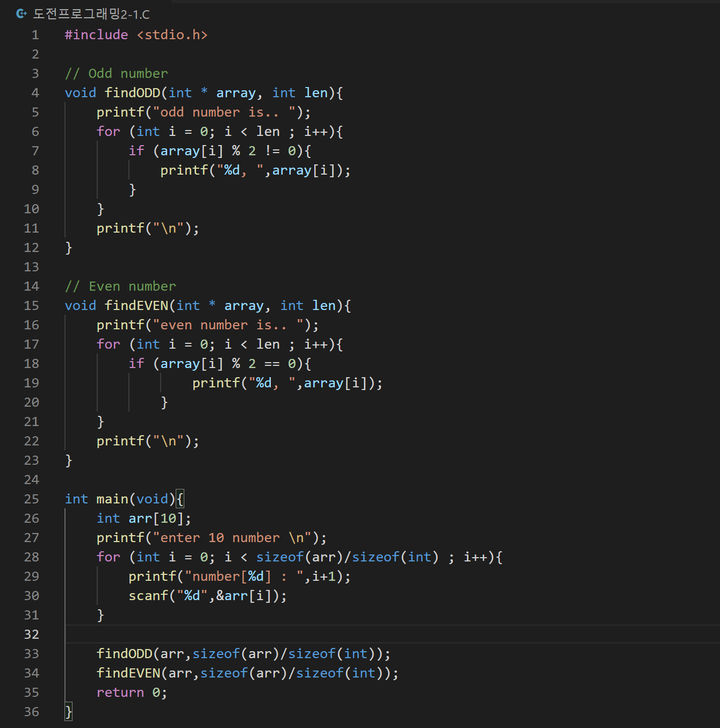Click the '==' operator on line 18
Viewport: 720px width, 728px height.
[272, 364]
